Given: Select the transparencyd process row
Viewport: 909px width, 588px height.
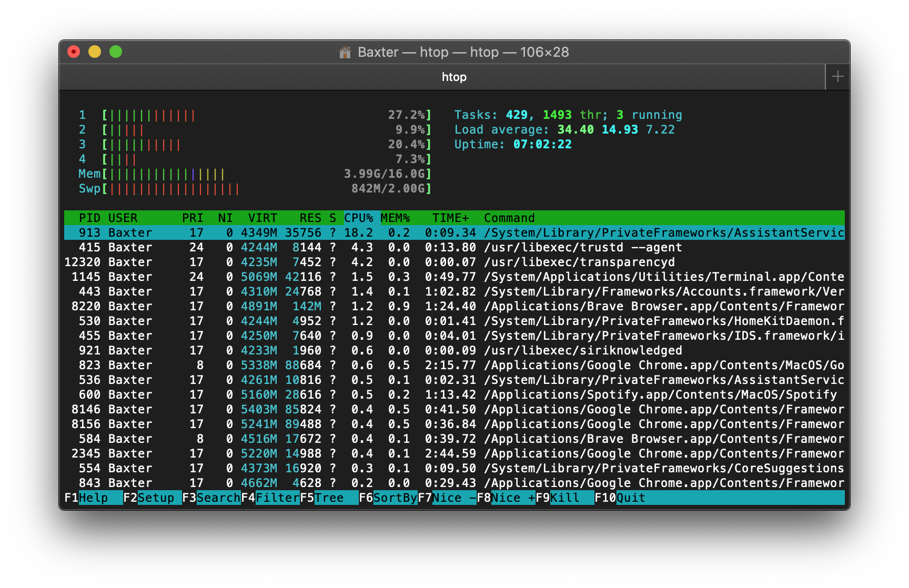Looking at the screenshot, I should [454, 262].
